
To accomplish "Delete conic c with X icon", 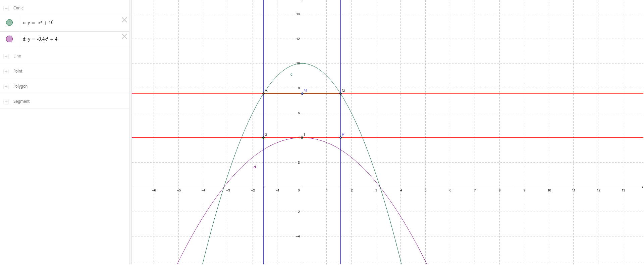I will click(124, 20).
